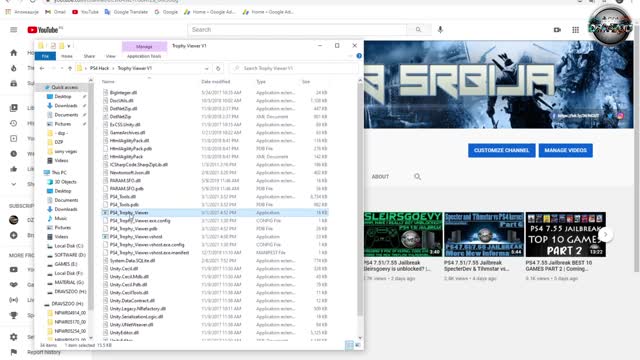Screen dimensions: 640x360
Task: Click next arrow on the video shelf
Action: pyautogui.click(x=606, y=234)
